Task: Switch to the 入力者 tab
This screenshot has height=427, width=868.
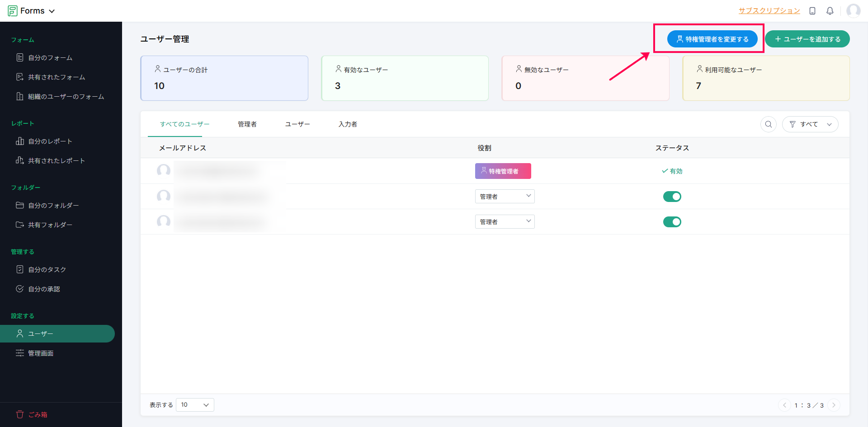Action: [348, 124]
